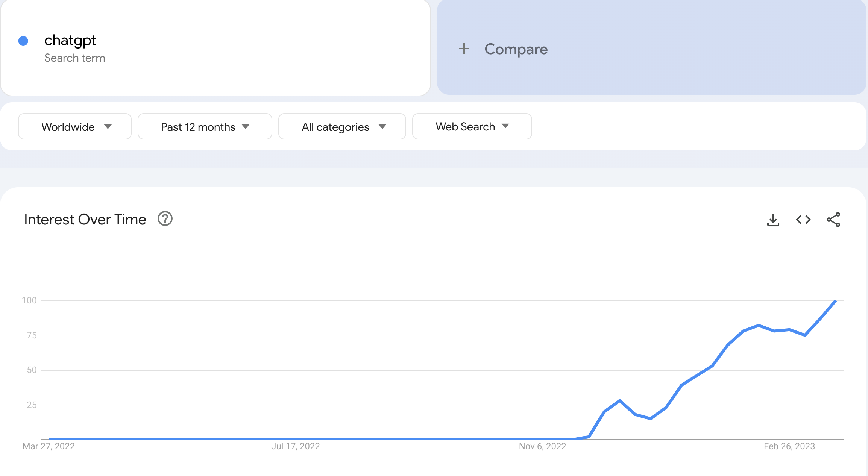This screenshot has height=476, width=868.
Task: Open help for Interest Over Time
Action: click(x=165, y=219)
